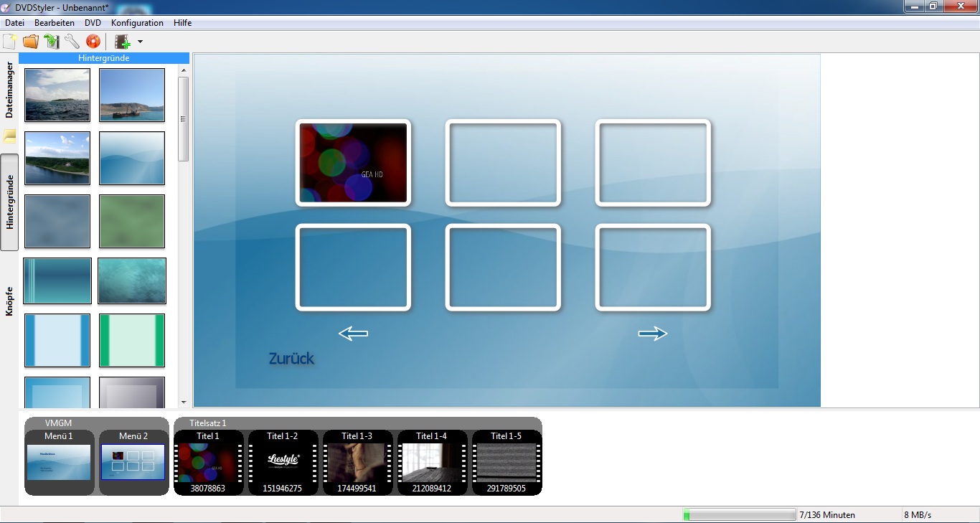Click the Save project icon with green arrow
Viewport: 980px width, 523px height.
point(52,42)
